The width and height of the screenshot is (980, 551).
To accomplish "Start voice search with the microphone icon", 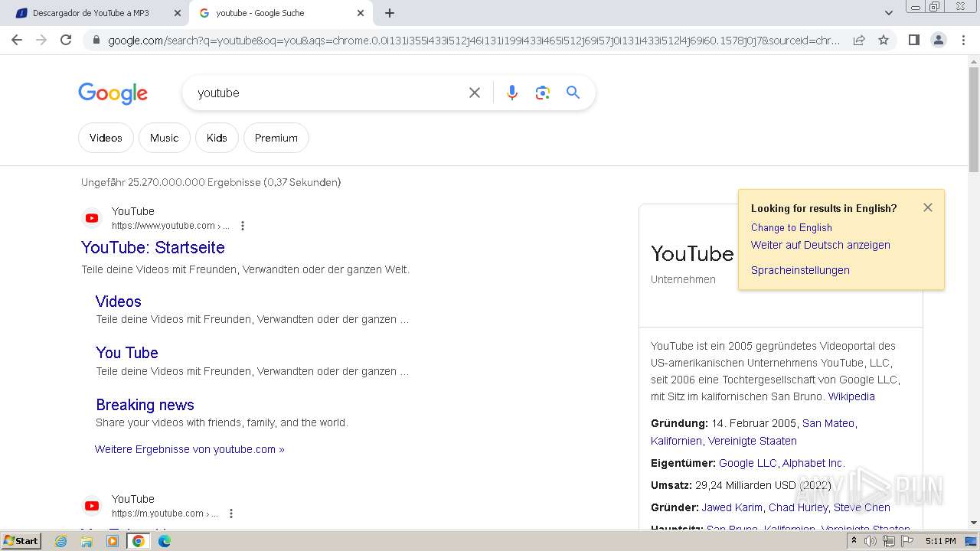I will 512,93.
